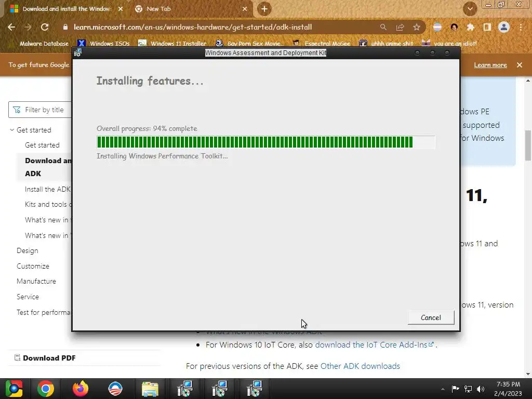
Task: Click the Chrome back arrow
Action: [x=11, y=27]
